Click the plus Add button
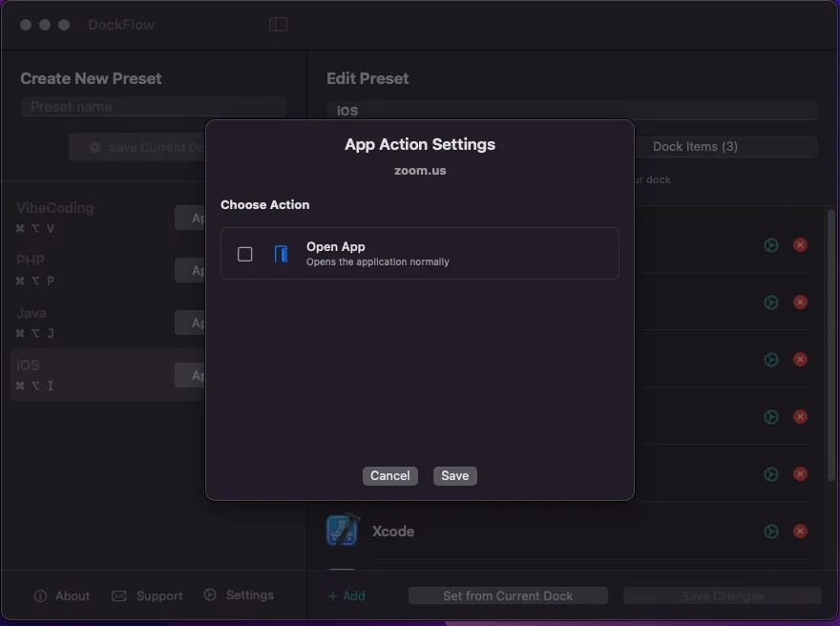This screenshot has height=626, width=840. click(x=346, y=596)
